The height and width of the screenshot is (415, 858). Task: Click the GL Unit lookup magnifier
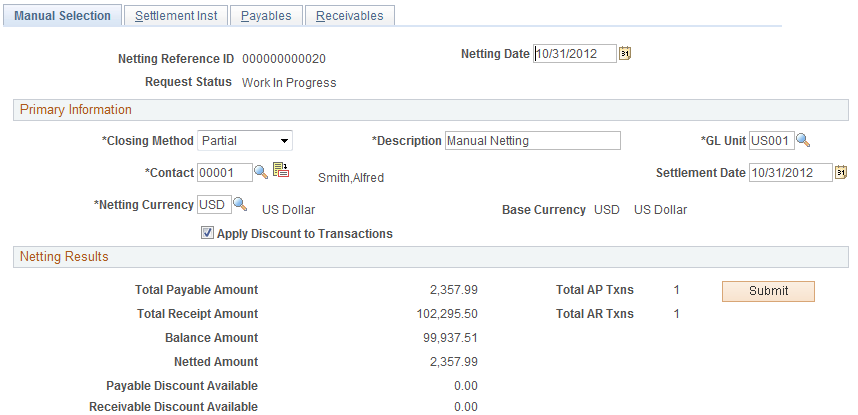[x=803, y=140]
